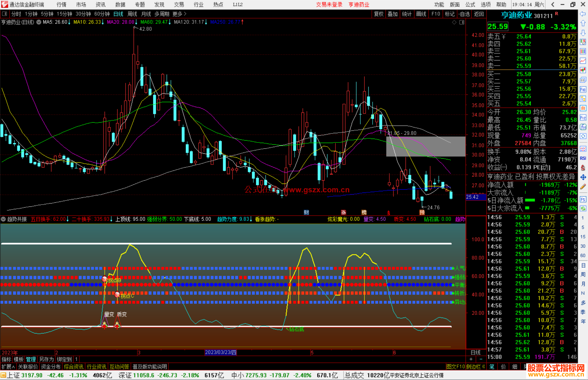Switch to the 周线 period tab
Image resolution: width=588 pixels, height=380 pixels.
tap(132, 14)
